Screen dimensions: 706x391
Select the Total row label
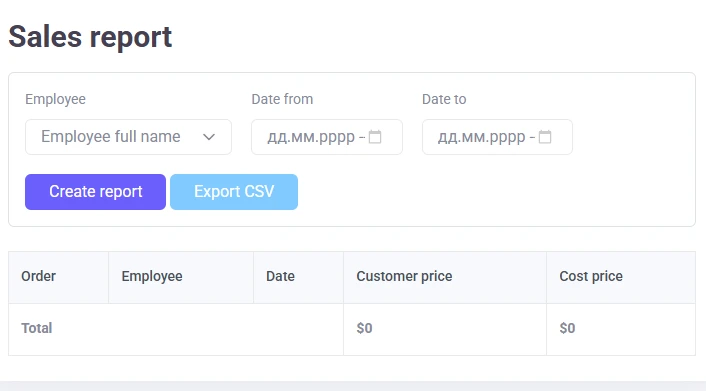[37, 328]
